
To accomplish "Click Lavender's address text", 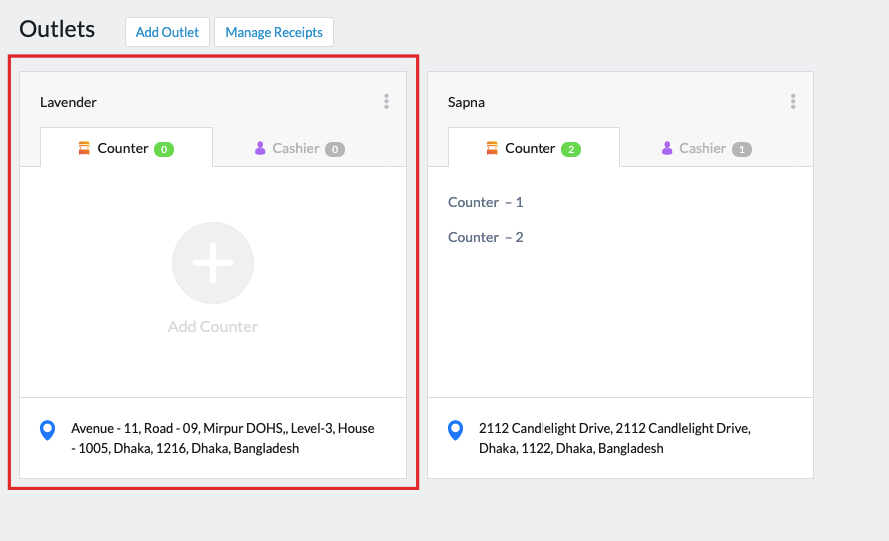I will coord(223,438).
